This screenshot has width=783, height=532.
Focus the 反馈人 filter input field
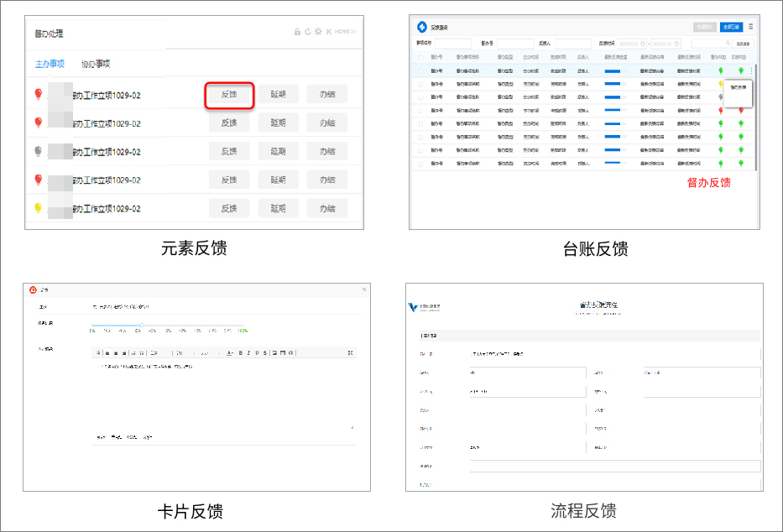(x=572, y=44)
